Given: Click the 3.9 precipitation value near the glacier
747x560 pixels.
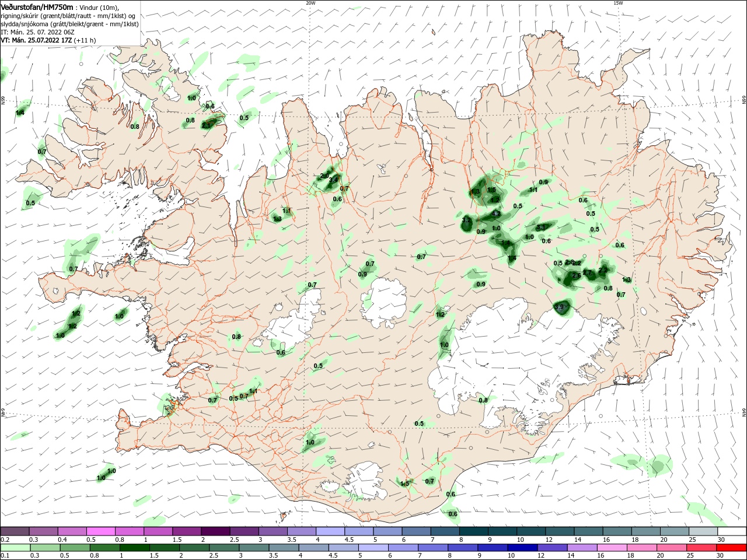Looking at the screenshot, I should pyautogui.click(x=560, y=307).
